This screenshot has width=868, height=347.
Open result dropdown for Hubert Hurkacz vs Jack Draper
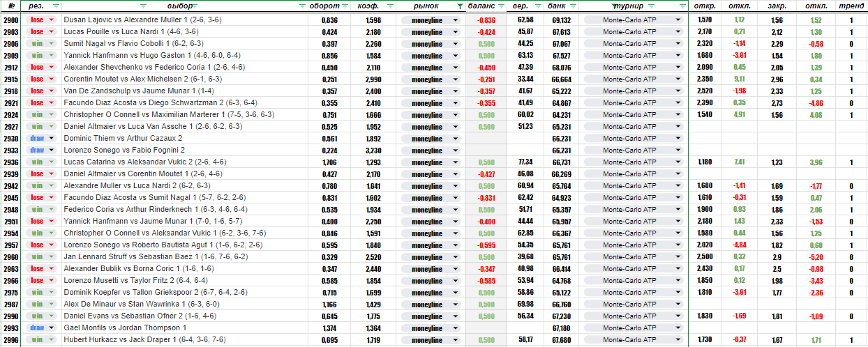[x=42, y=340]
